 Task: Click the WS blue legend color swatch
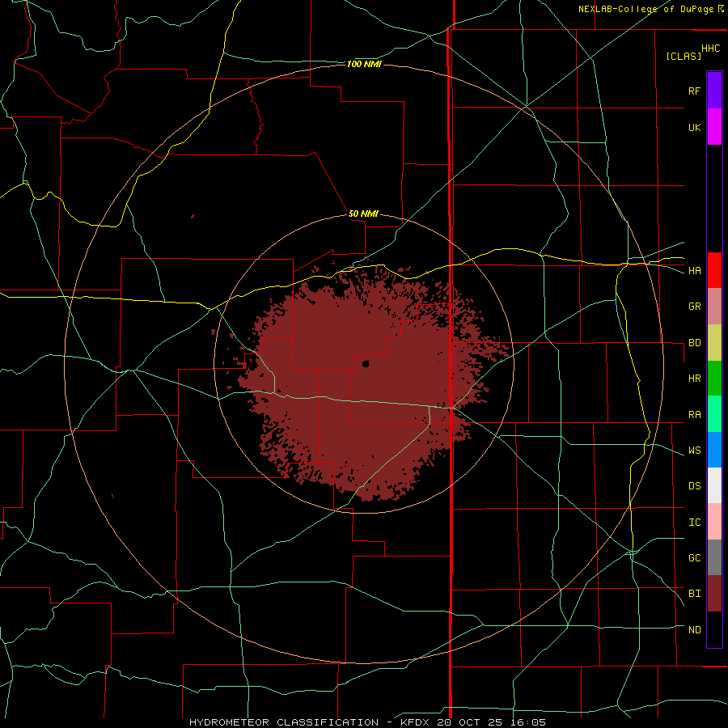714,450
